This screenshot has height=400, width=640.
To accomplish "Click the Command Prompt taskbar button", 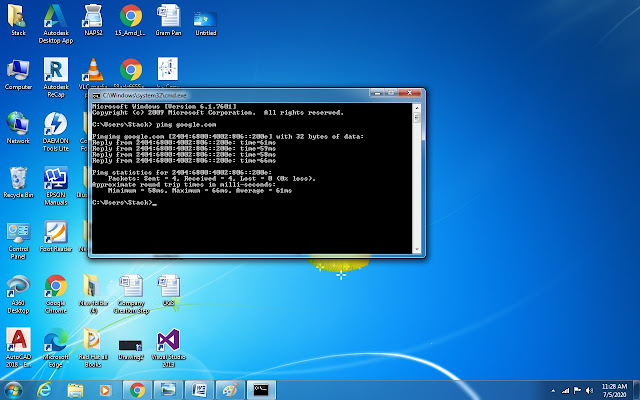I will tap(261, 390).
